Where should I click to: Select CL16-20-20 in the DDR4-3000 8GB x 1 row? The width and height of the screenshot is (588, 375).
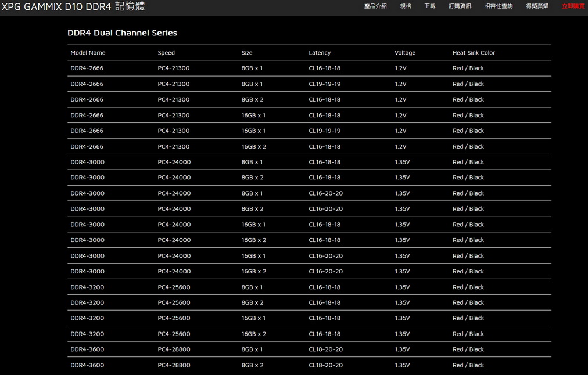(326, 193)
